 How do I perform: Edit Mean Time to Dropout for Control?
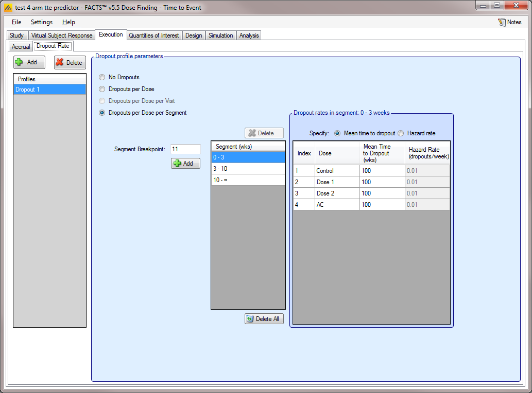tap(382, 171)
